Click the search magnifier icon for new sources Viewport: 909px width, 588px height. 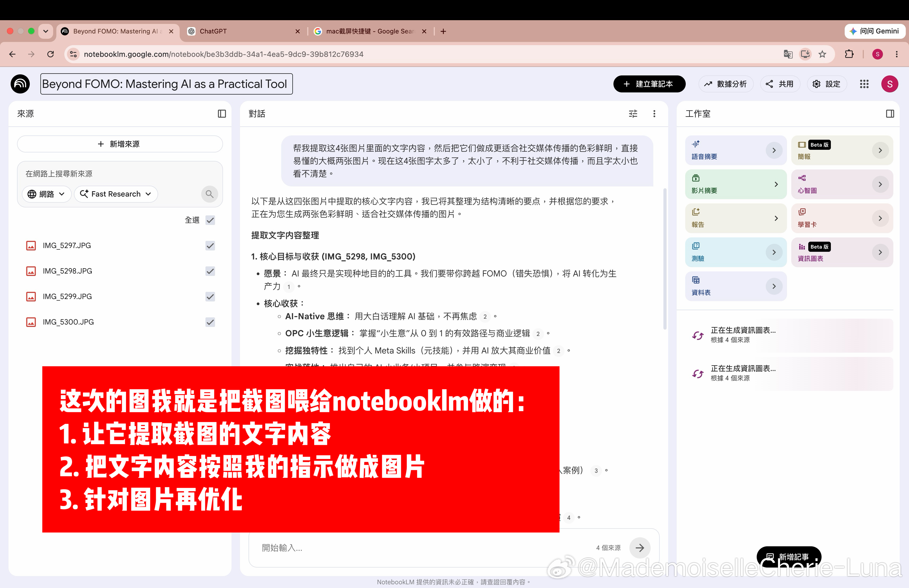tap(209, 194)
